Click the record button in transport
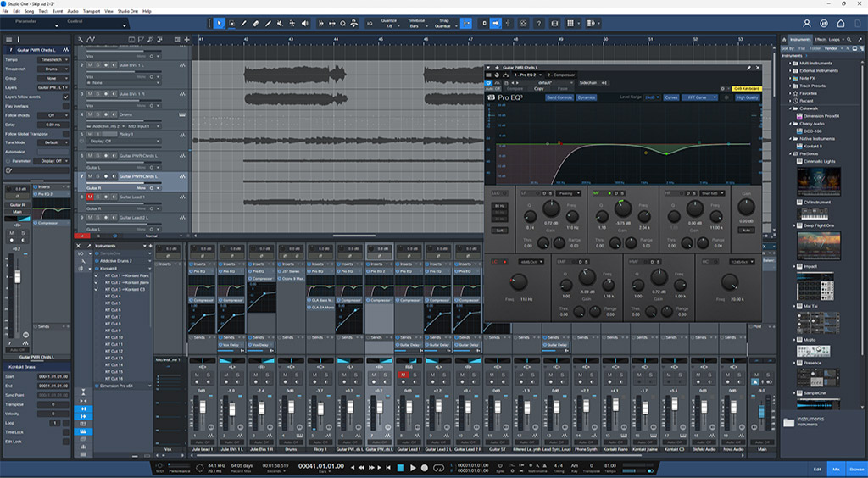 click(x=426, y=468)
